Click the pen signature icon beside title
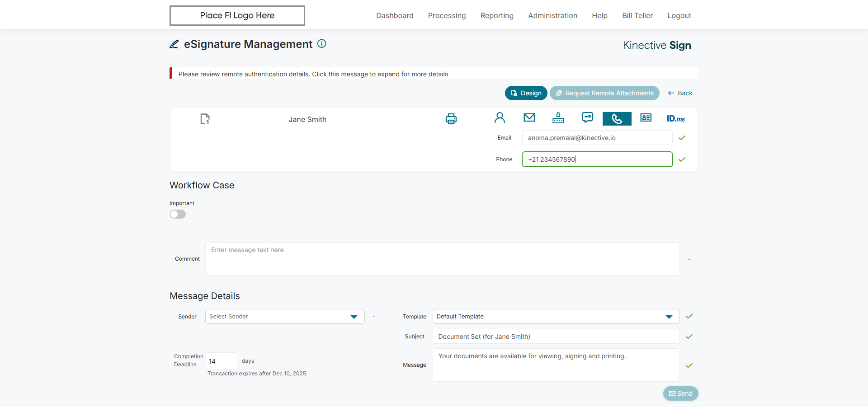 coord(174,44)
